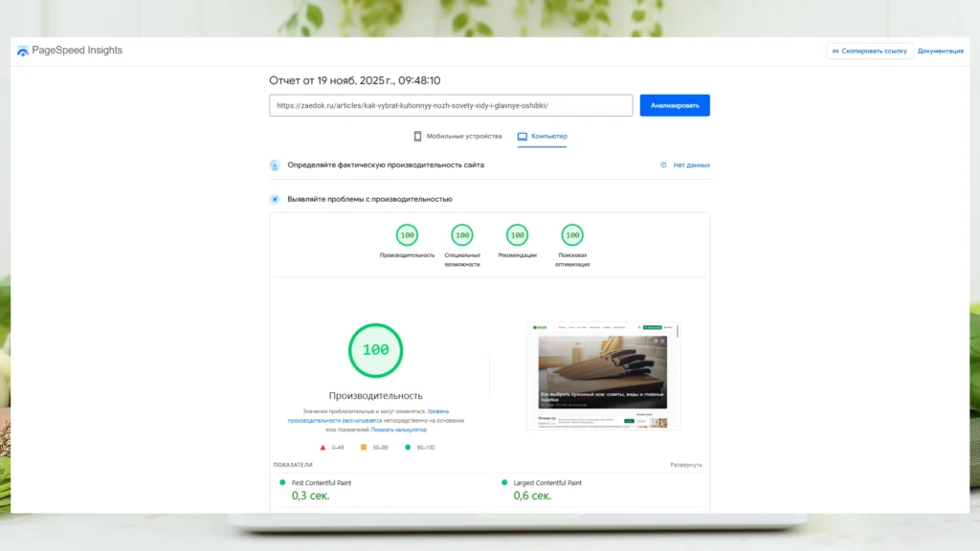Click the smartphone icon next to "Мобильные устройства"

(416, 136)
